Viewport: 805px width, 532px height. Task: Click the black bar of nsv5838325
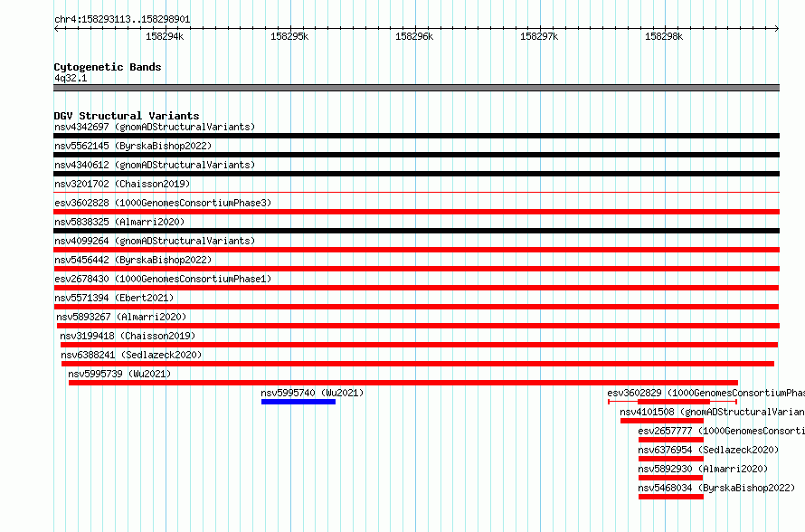pyautogui.click(x=416, y=231)
